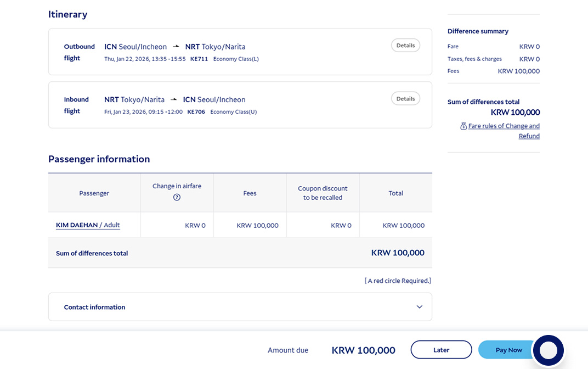Open details for the Inbound flight

405,98
